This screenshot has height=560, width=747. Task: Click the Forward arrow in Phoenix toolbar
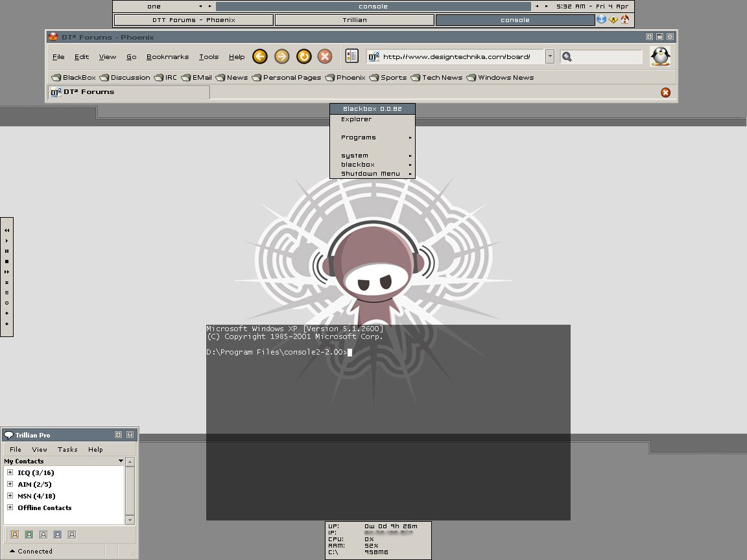pos(281,56)
